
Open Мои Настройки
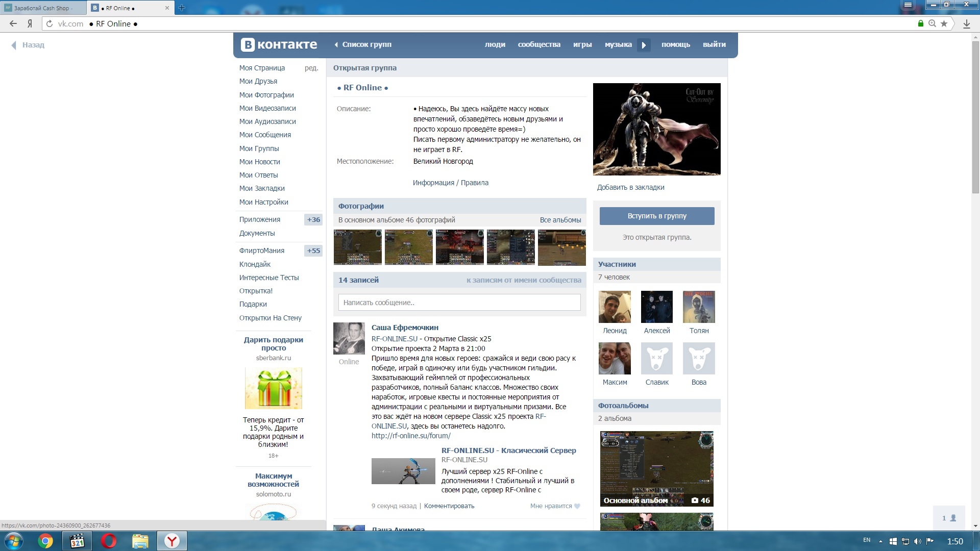click(264, 202)
